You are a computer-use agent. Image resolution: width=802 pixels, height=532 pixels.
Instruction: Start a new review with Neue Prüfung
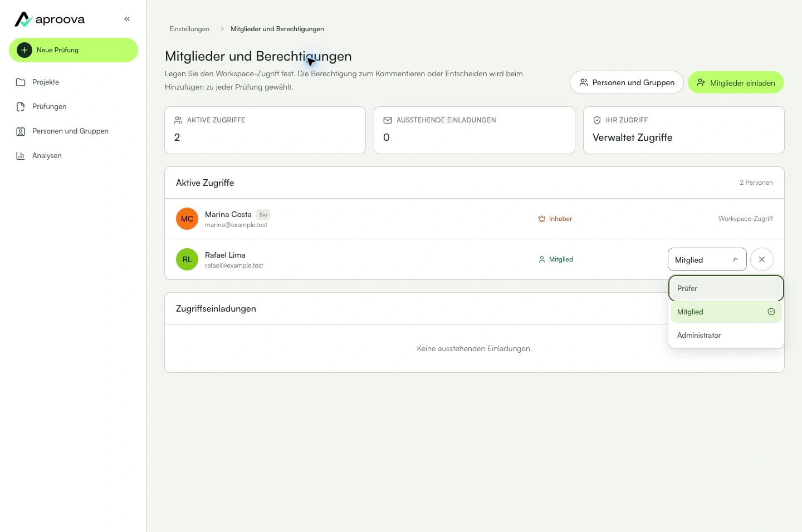coord(74,50)
